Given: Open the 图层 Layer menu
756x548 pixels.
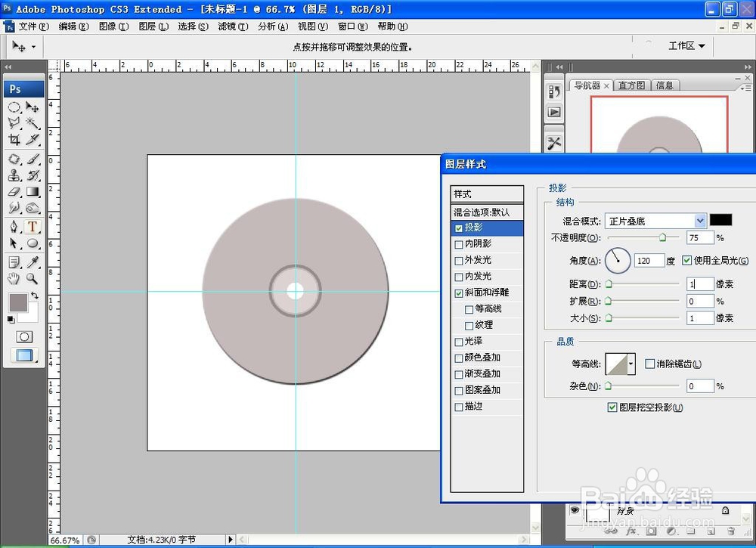Looking at the screenshot, I should (x=153, y=26).
